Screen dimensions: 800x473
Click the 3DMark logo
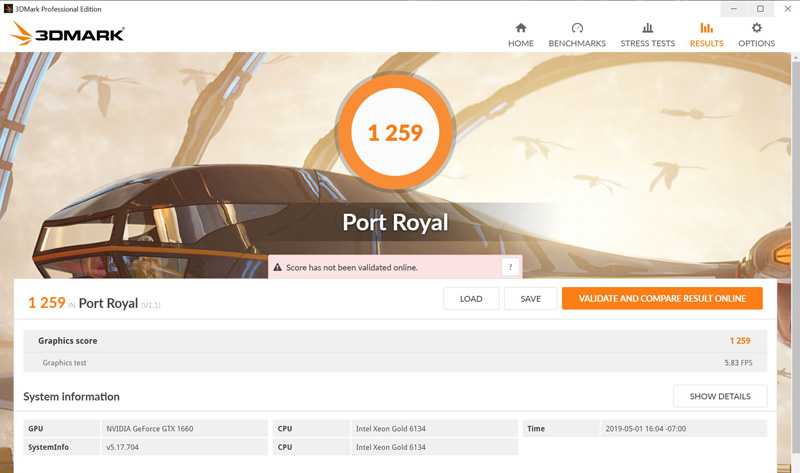point(67,34)
